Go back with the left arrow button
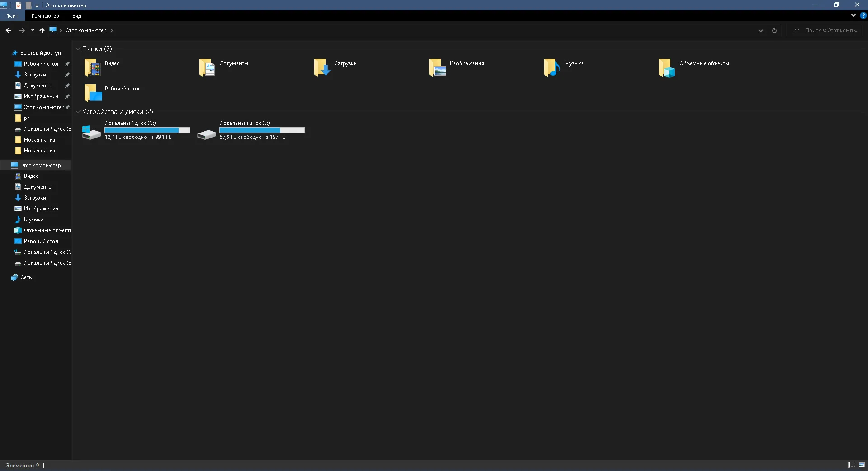This screenshot has height=471, width=868. coord(9,30)
